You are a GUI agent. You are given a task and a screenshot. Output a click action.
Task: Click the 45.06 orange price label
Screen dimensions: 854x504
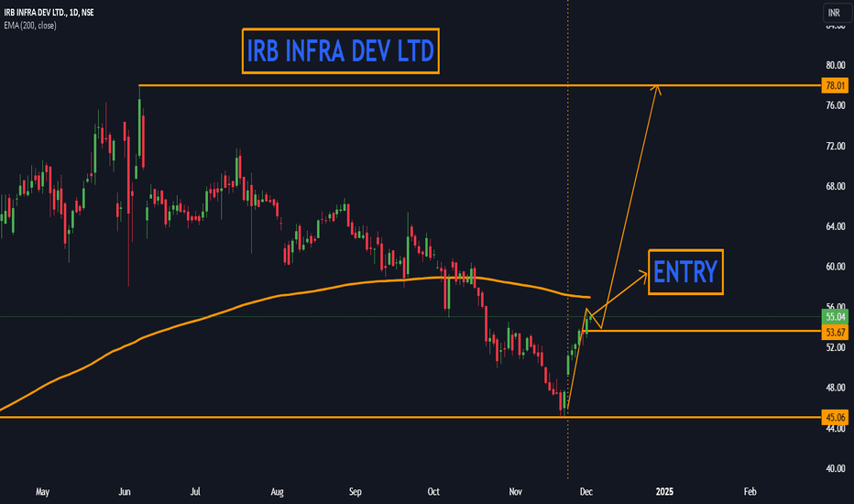click(x=835, y=417)
